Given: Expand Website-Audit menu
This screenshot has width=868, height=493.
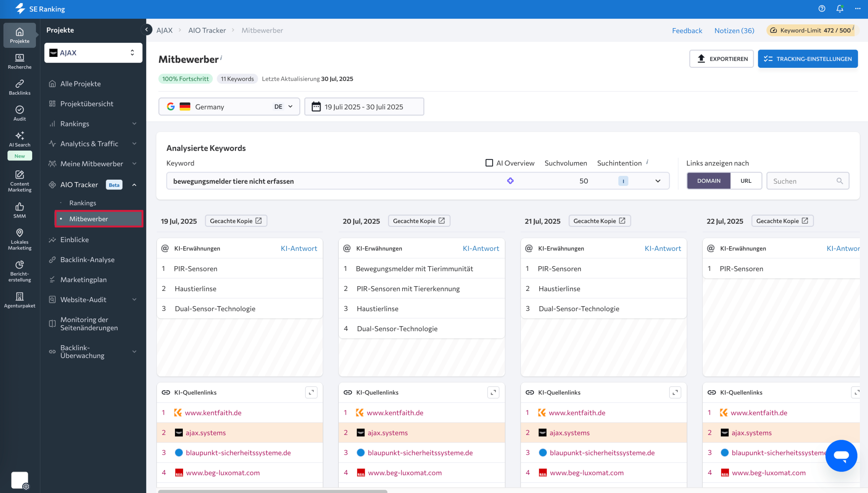Looking at the screenshot, I should (x=134, y=300).
